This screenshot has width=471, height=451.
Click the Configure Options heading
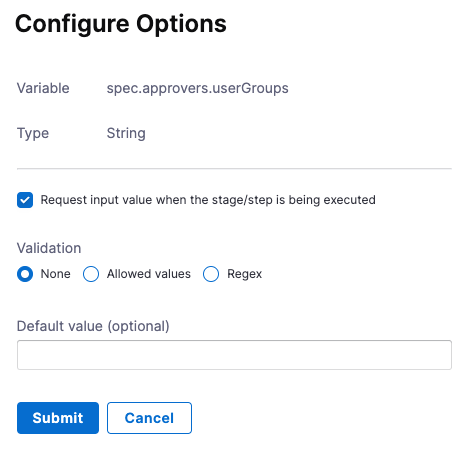121,24
